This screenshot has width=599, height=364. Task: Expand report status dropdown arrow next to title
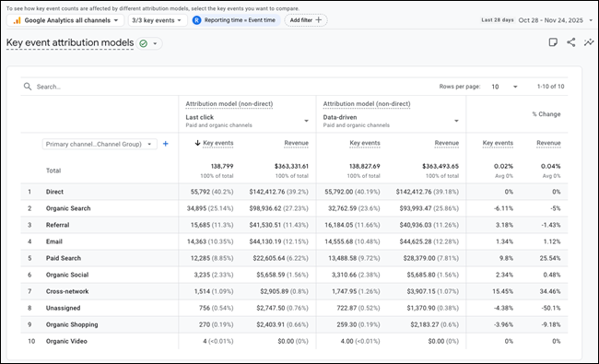click(x=155, y=43)
